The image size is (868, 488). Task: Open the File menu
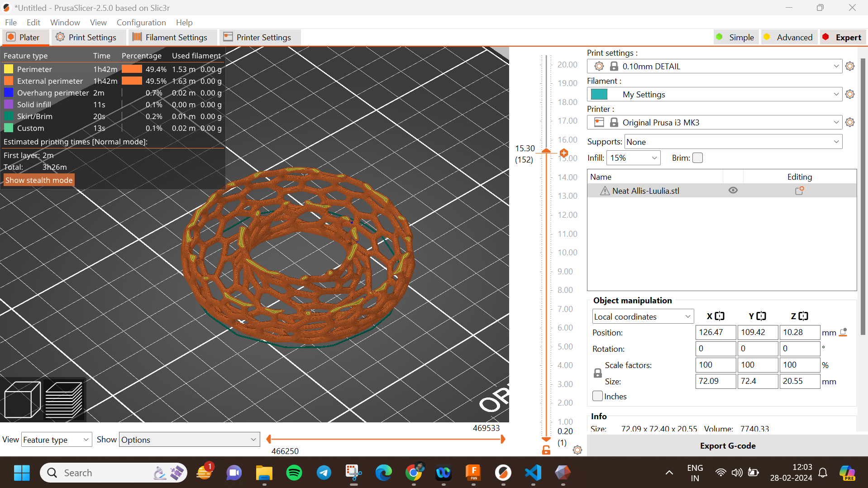pyautogui.click(x=11, y=22)
